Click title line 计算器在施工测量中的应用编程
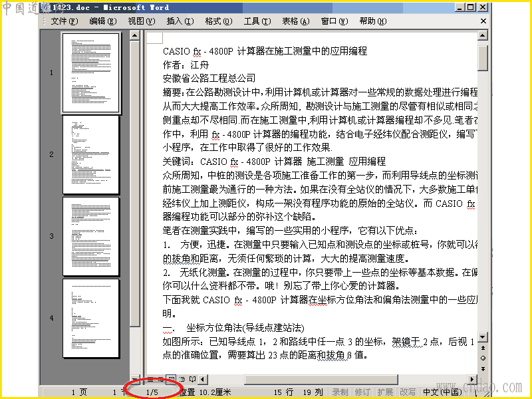This screenshot has height=399, width=532. tap(302, 51)
